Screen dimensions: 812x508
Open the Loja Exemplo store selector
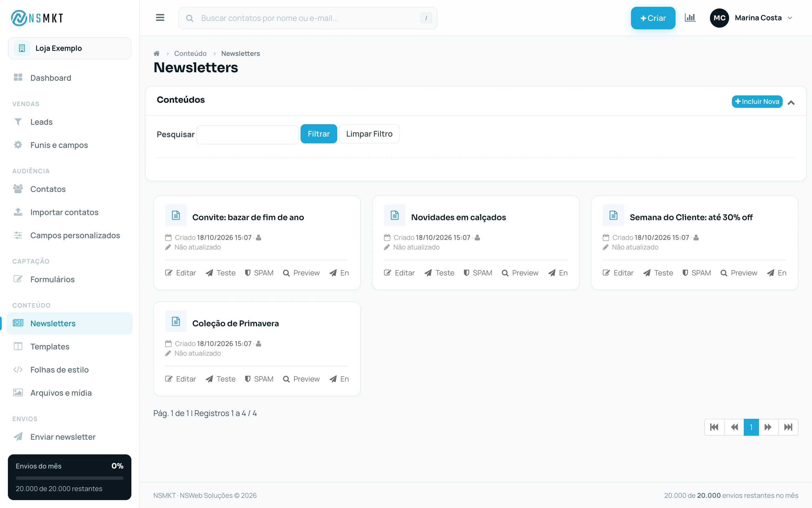pos(69,48)
